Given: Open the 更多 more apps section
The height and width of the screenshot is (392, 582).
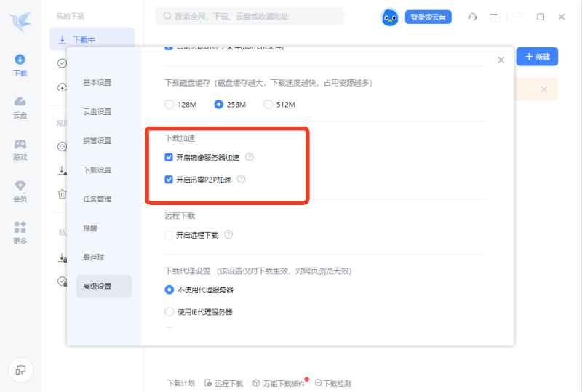Looking at the screenshot, I should 20,233.
